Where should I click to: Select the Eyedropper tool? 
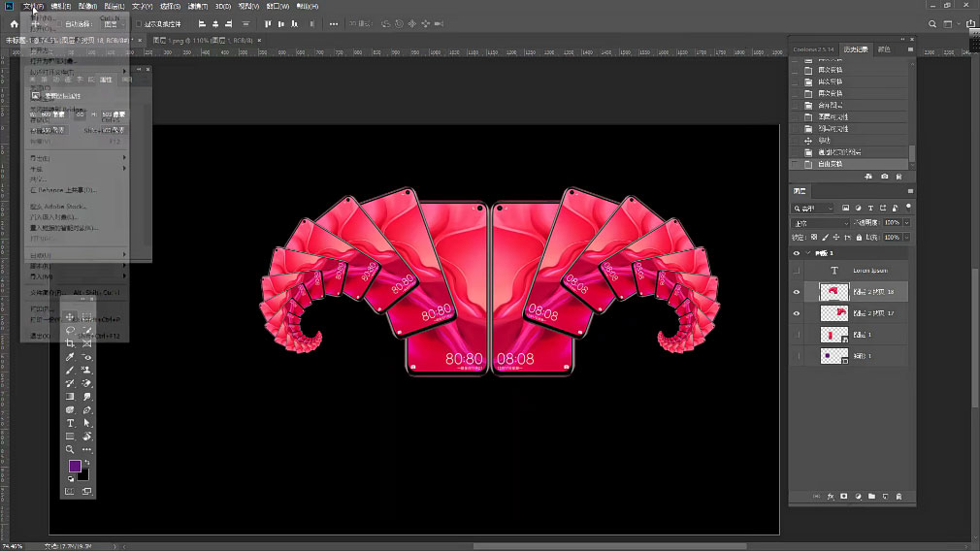click(70, 357)
